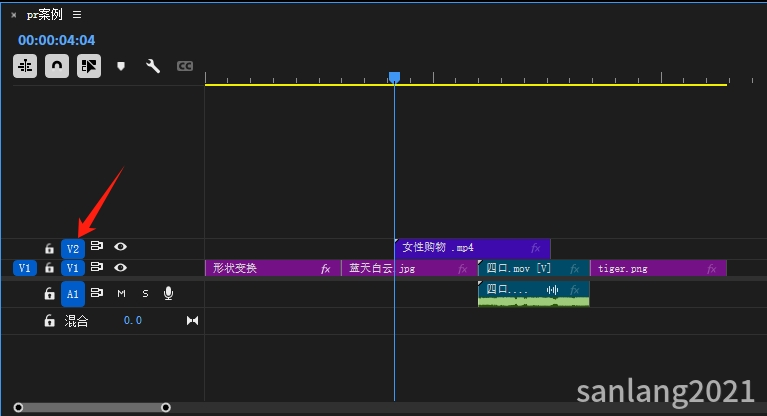Click fx badge on 四口 audio clip
The image size is (767, 416).
coord(575,290)
